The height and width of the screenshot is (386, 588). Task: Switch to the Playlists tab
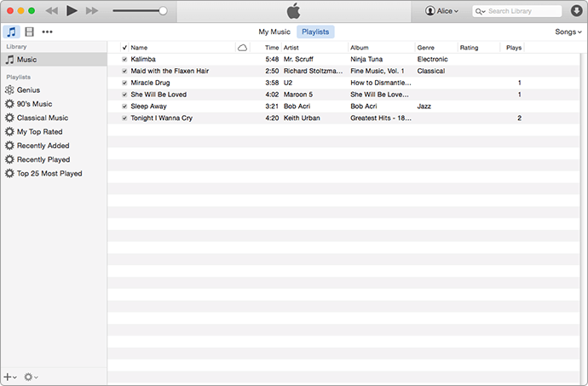coord(315,32)
